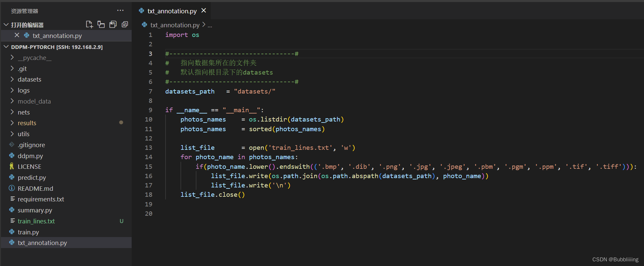The width and height of the screenshot is (644, 266).
Task: Click the Close All Editors icon
Action: click(x=125, y=24)
